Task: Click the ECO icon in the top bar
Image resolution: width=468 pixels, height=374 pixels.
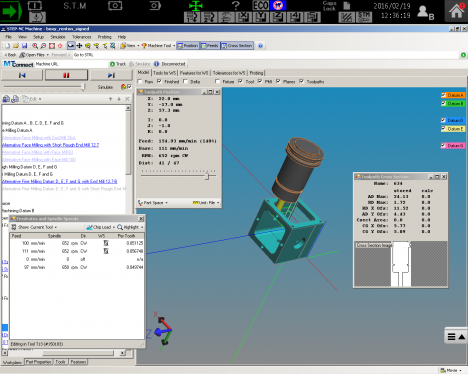Action: 261,6
